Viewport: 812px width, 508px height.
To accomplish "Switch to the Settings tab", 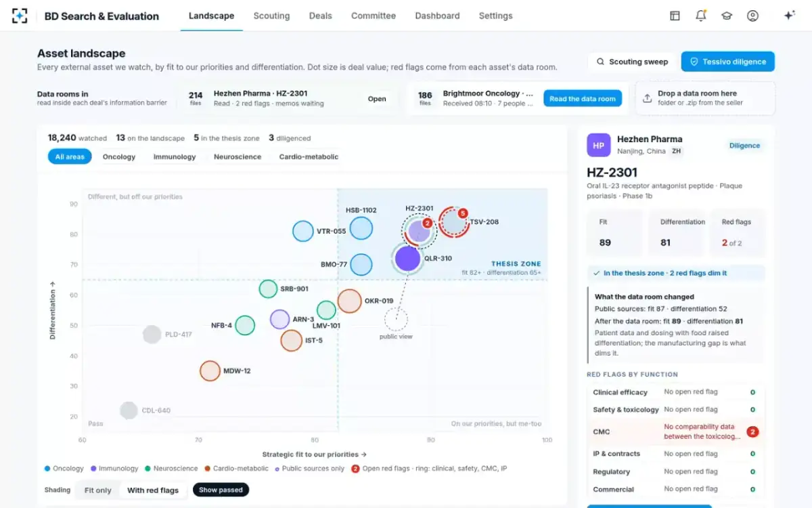I will click(495, 16).
